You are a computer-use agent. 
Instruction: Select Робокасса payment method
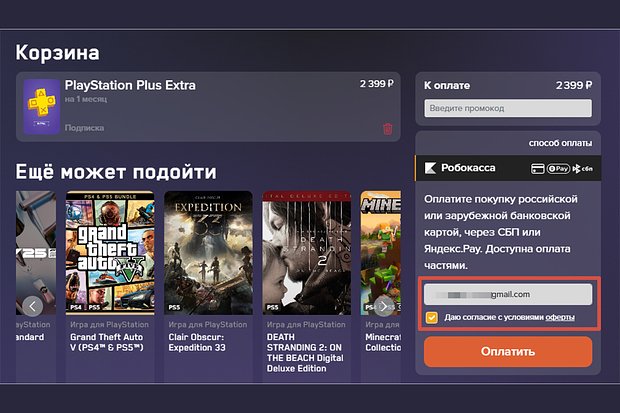click(508, 168)
